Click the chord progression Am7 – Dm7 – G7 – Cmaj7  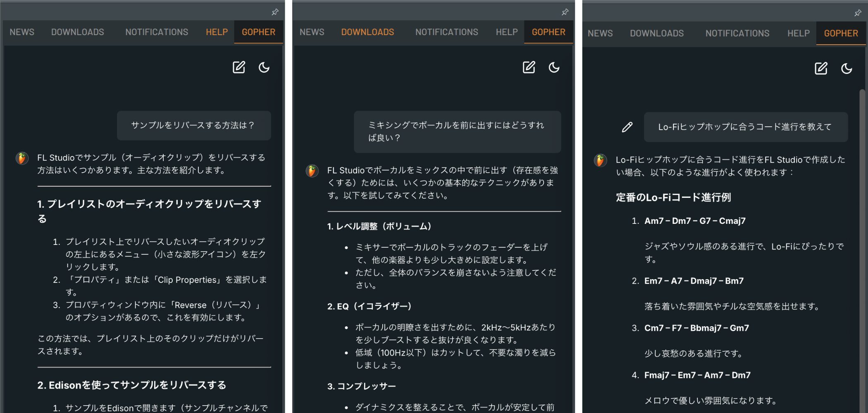pyautogui.click(x=695, y=221)
